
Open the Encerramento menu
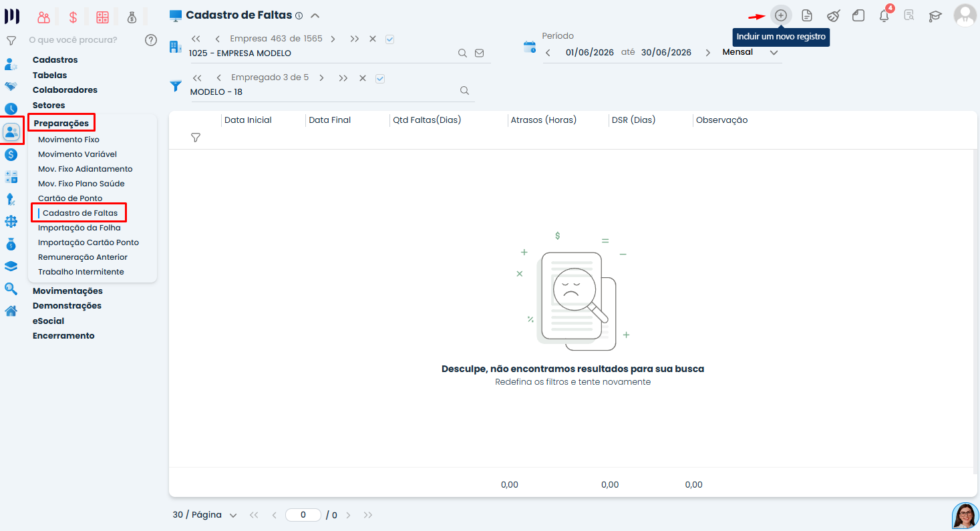pos(63,336)
